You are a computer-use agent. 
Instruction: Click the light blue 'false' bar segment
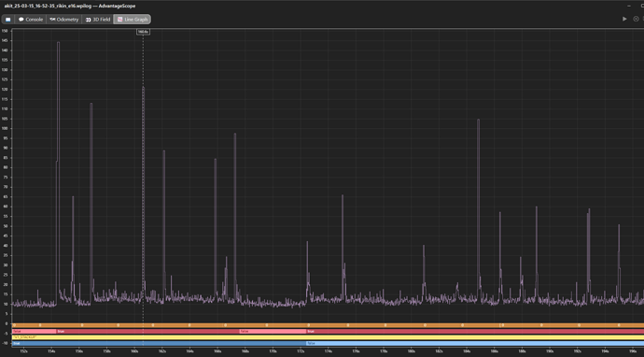tap(475, 343)
